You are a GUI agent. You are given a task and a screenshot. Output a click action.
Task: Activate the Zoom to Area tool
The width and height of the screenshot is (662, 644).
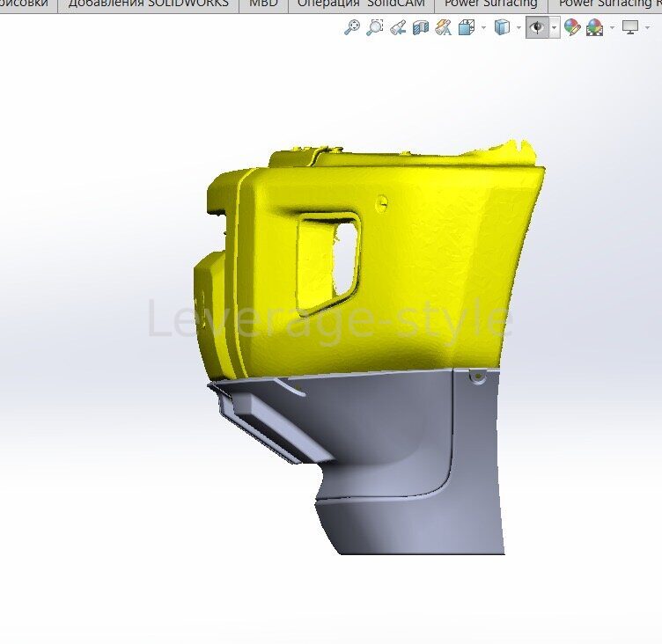375,27
